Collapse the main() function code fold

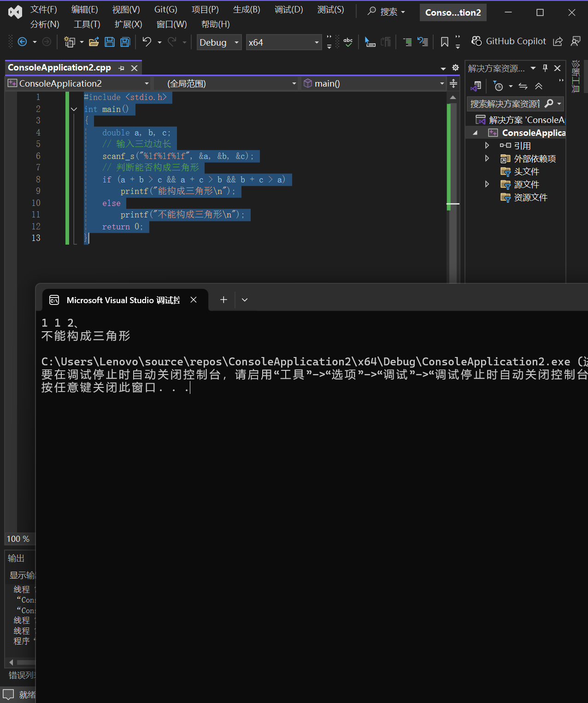coord(74,109)
